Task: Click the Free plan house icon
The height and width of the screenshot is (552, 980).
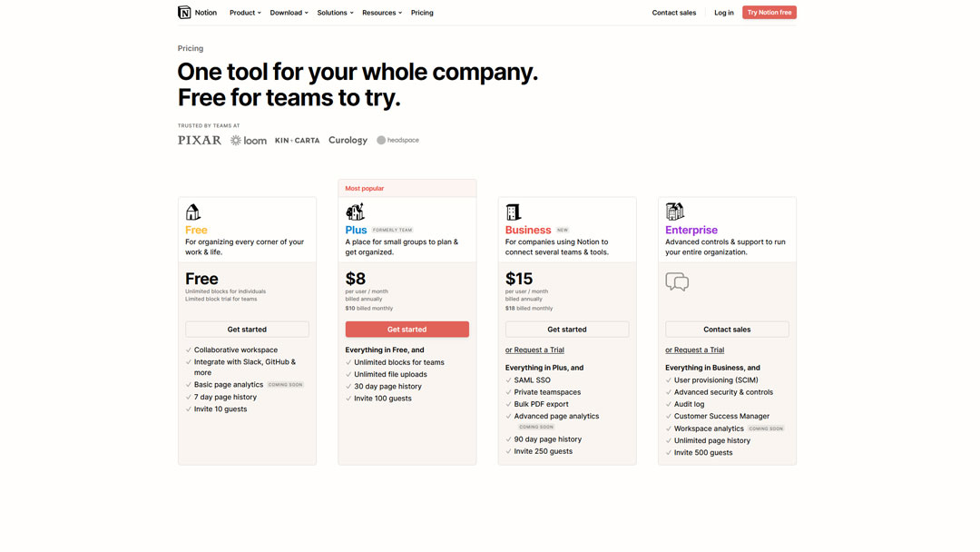Action: tap(193, 212)
